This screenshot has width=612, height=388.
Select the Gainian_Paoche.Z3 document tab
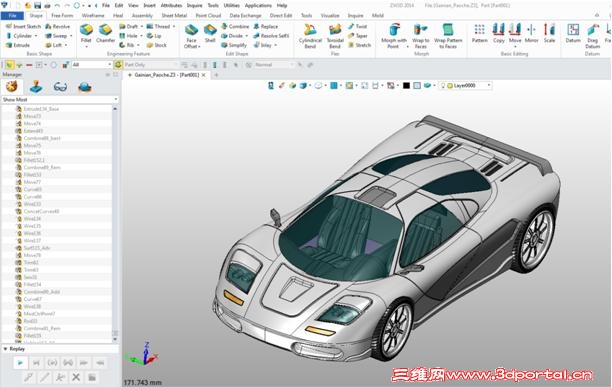pyautogui.click(x=167, y=75)
